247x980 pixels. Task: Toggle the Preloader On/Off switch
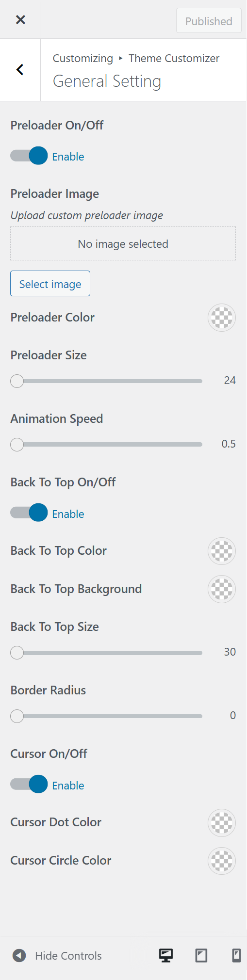pos(29,156)
